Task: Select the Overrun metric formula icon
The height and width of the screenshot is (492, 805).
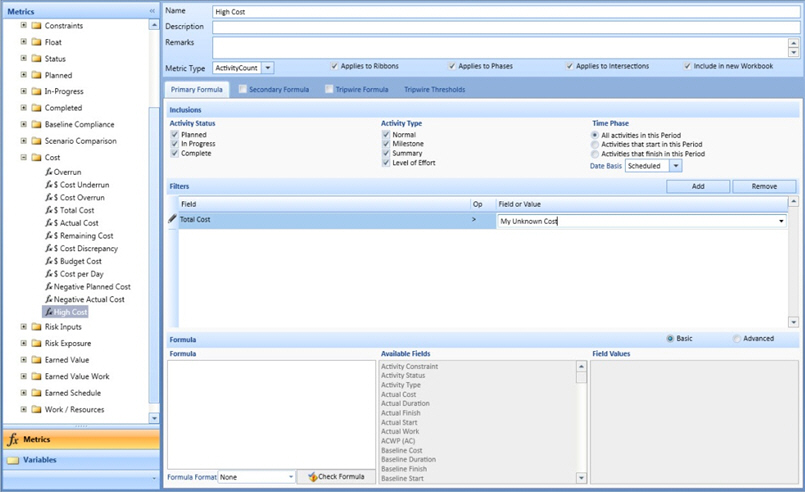Action: 48,173
